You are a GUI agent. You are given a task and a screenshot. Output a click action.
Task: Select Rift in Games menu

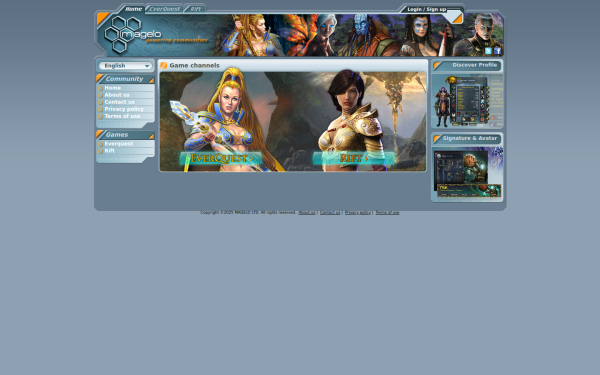pyautogui.click(x=109, y=151)
